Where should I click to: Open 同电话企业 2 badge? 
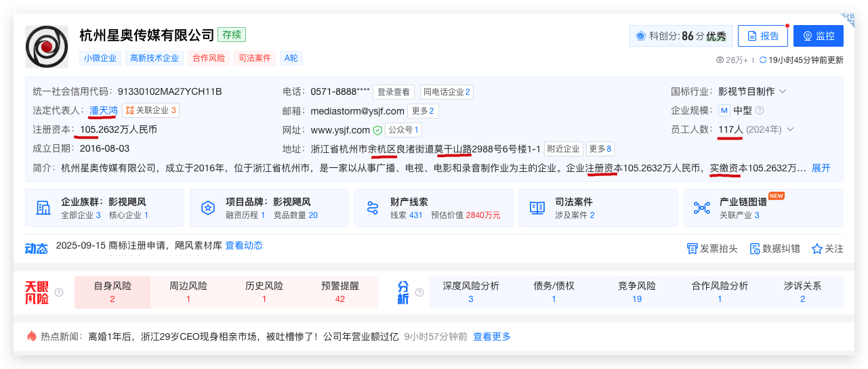click(x=447, y=91)
